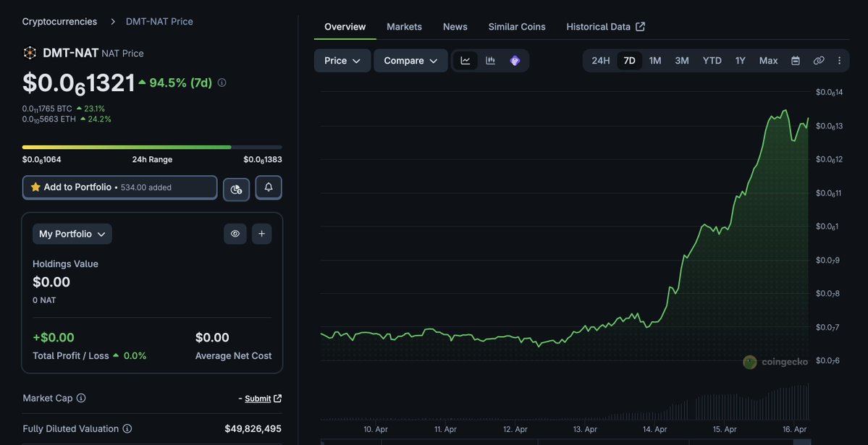The image size is (868, 445).
Task: Select the 7D time range
Action: pyautogui.click(x=629, y=61)
